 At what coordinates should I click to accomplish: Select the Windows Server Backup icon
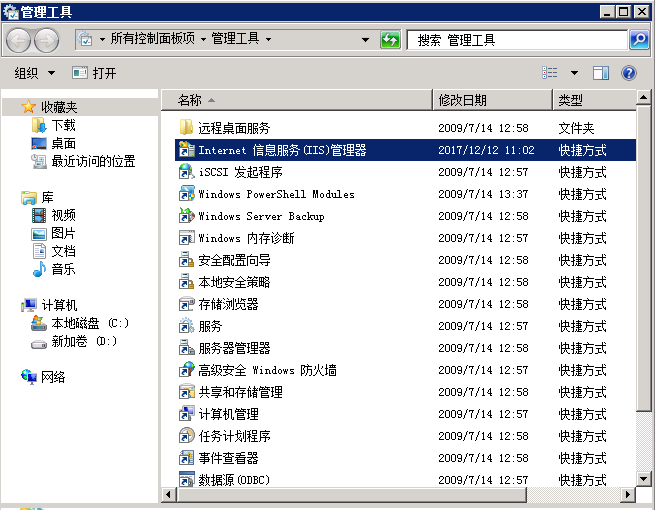186,216
